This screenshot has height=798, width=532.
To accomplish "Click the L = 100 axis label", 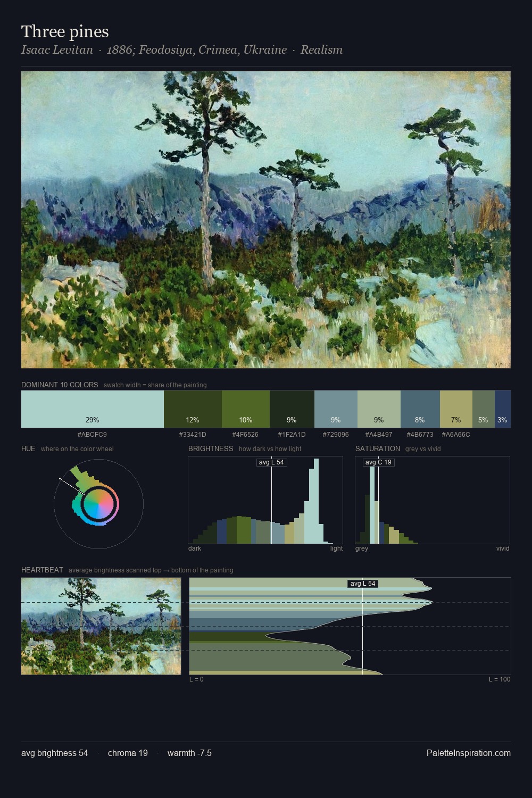I will (500, 679).
